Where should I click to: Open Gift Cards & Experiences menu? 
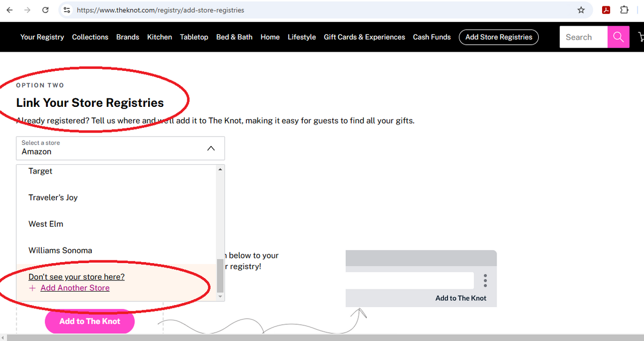pos(364,37)
